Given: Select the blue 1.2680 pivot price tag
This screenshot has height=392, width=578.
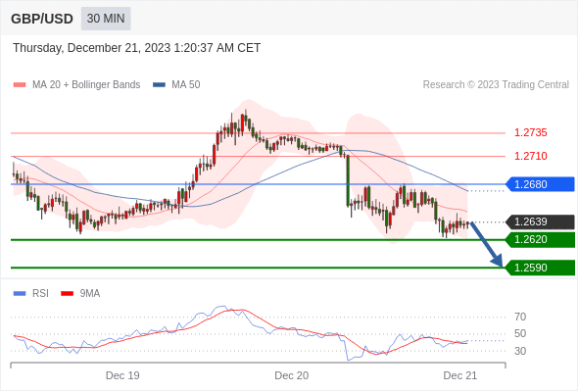Looking at the screenshot, I should [x=540, y=184].
